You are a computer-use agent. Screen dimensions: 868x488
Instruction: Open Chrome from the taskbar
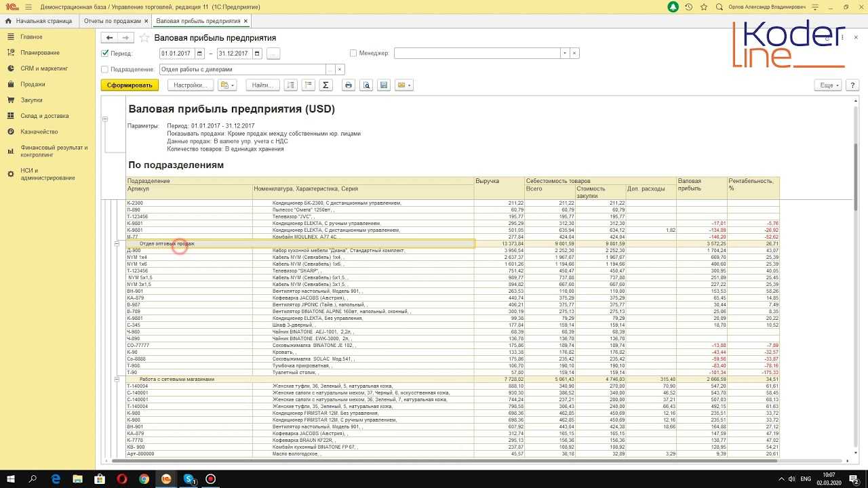[x=144, y=479]
